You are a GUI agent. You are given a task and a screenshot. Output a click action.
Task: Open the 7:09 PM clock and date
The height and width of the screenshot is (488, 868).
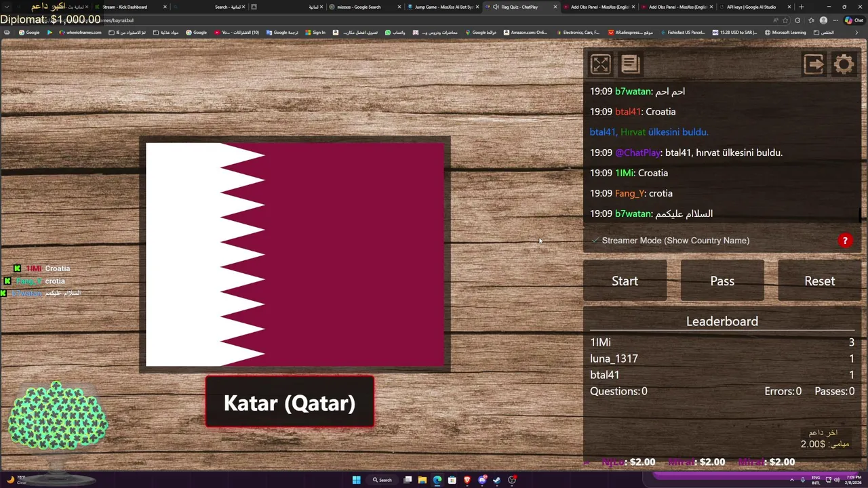(852, 480)
